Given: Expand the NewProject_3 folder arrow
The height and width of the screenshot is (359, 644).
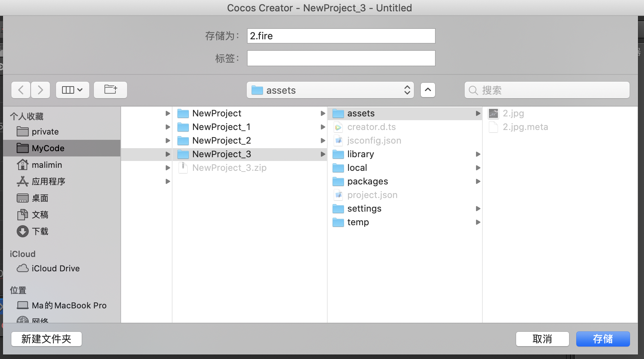Looking at the screenshot, I should tap(323, 154).
